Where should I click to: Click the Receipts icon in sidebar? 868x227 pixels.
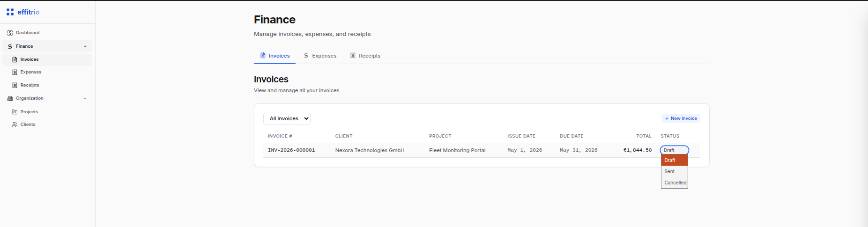click(x=15, y=85)
